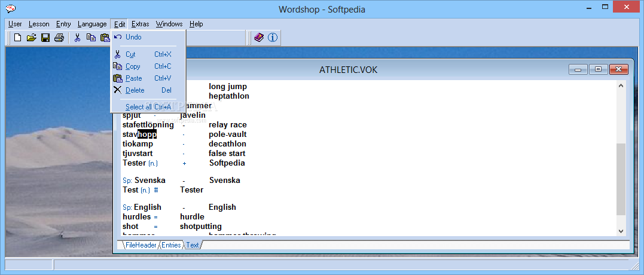Image resolution: width=644 pixels, height=275 pixels.
Task: Click the translation 'false start'
Action: click(227, 154)
